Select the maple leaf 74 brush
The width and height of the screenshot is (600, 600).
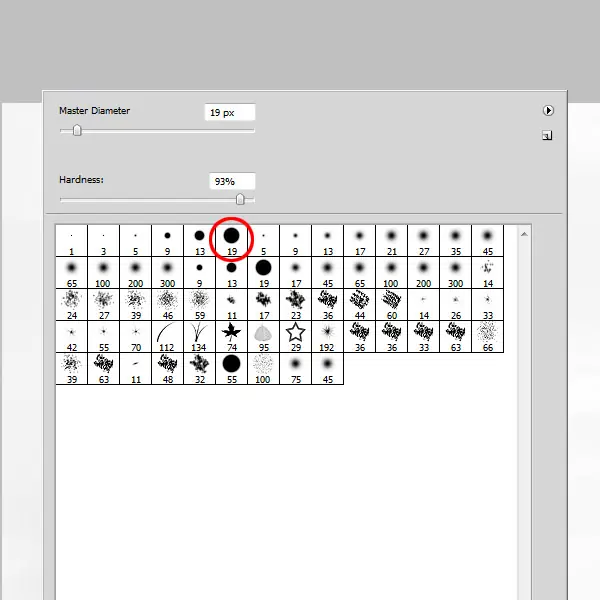point(232,337)
